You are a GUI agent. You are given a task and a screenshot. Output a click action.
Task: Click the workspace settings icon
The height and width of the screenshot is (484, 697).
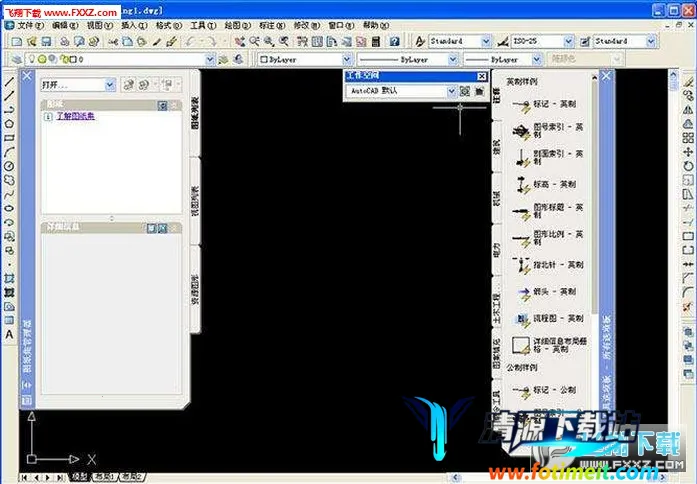(x=466, y=91)
